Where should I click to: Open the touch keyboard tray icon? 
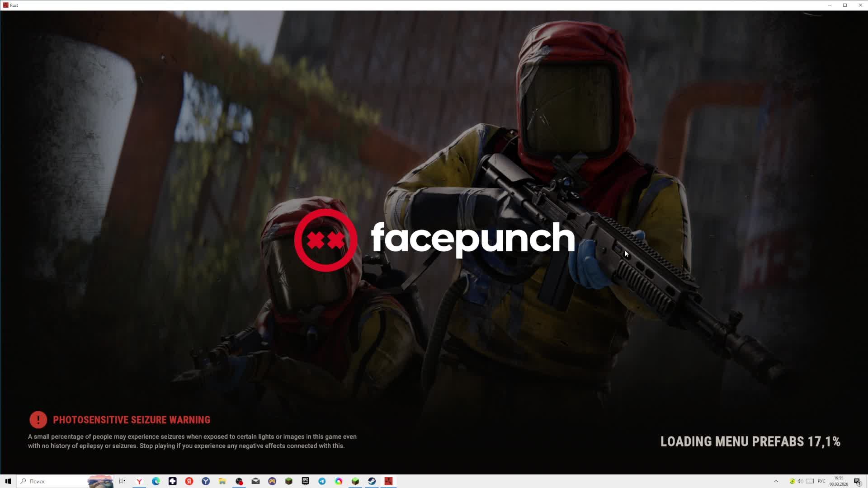coord(810,481)
